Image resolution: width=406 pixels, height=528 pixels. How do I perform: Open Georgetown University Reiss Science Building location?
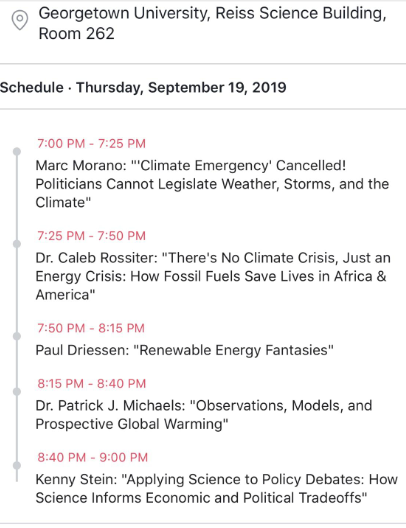point(212,23)
